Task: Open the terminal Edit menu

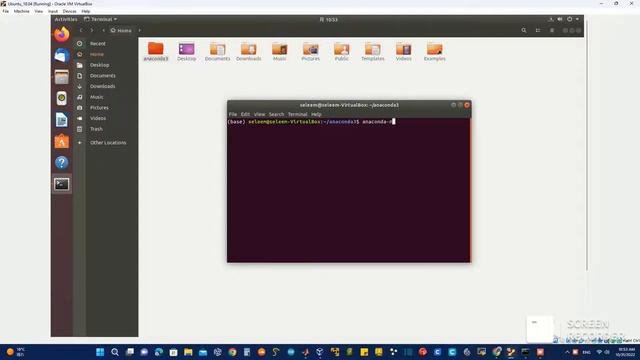Action: (245, 114)
